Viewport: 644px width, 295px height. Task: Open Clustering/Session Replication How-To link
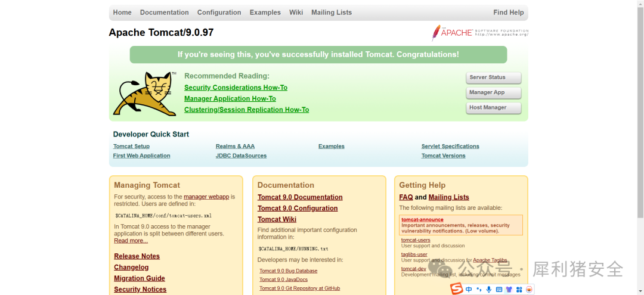246,110
